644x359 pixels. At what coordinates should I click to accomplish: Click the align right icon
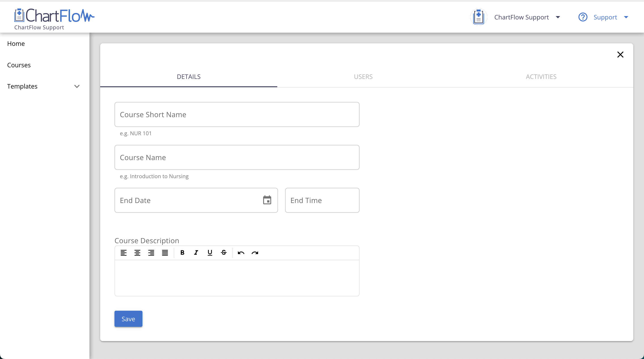[151, 253]
